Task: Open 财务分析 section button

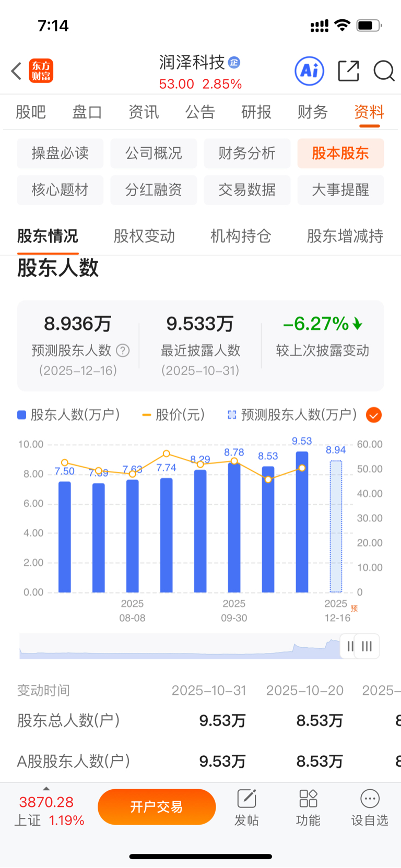Action: pos(247,153)
